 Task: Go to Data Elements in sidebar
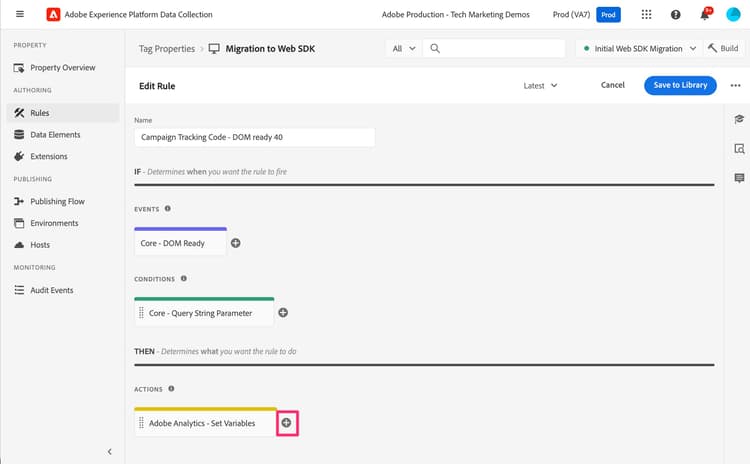point(55,135)
